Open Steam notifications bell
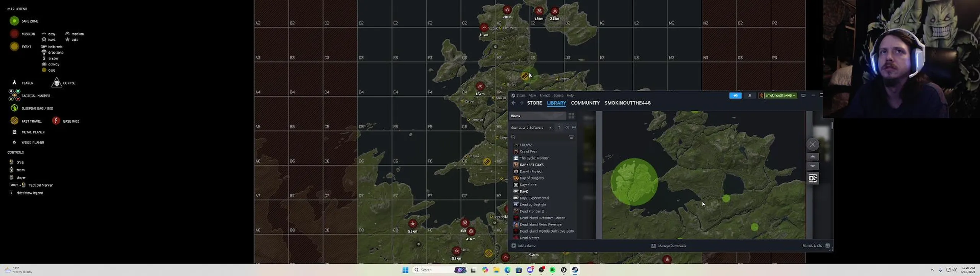Image resolution: width=980 pixels, height=276 pixels. point(750,95)
